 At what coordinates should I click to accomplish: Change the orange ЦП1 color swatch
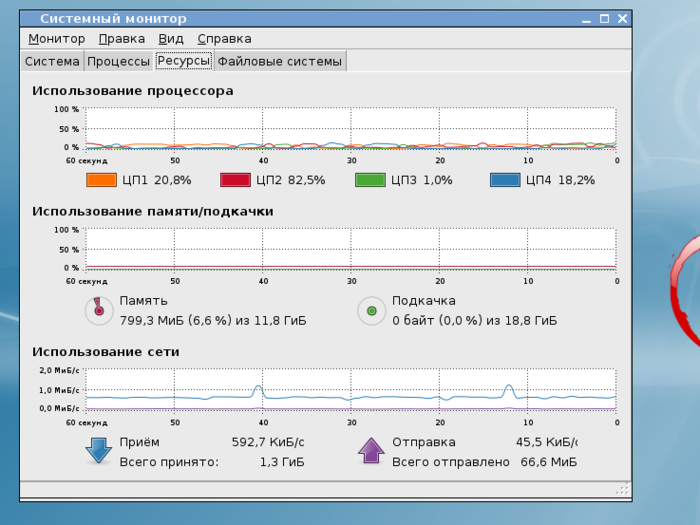point(101,180)
